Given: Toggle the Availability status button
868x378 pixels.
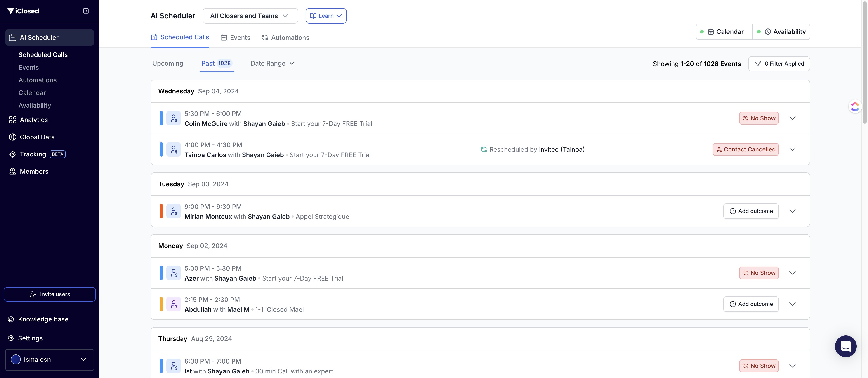Looking at the screenshot, I should 781,32.
